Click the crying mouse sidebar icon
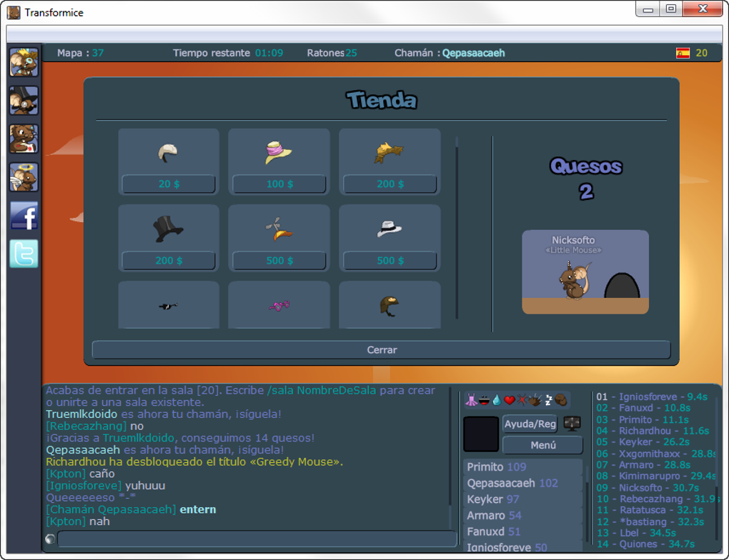This screenshot has width=729, height=560. 24,139
